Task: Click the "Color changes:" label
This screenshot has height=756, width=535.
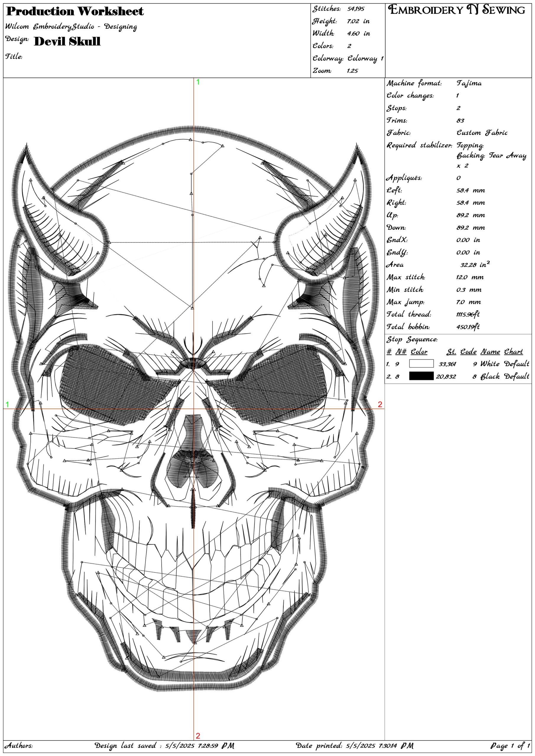Action: 410,95
